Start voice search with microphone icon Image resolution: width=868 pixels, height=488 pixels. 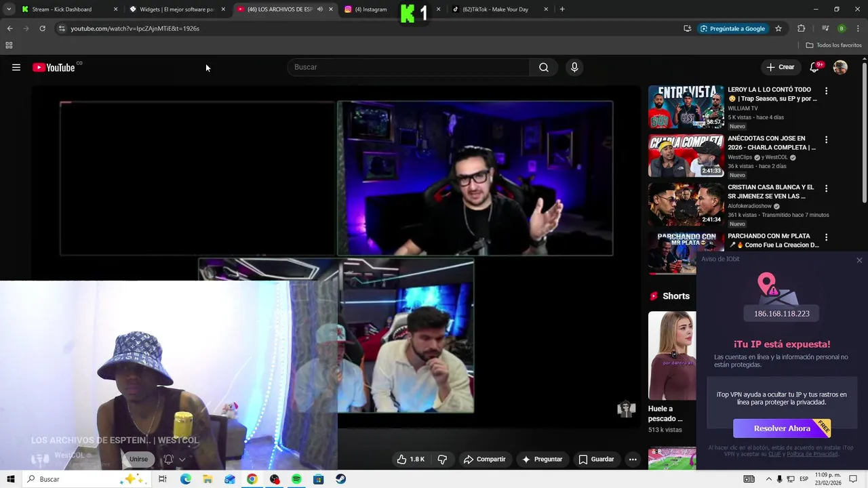tap(574, 67)
